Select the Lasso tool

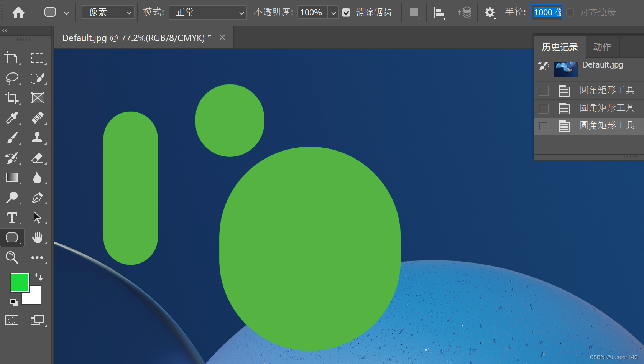[12, 78]
